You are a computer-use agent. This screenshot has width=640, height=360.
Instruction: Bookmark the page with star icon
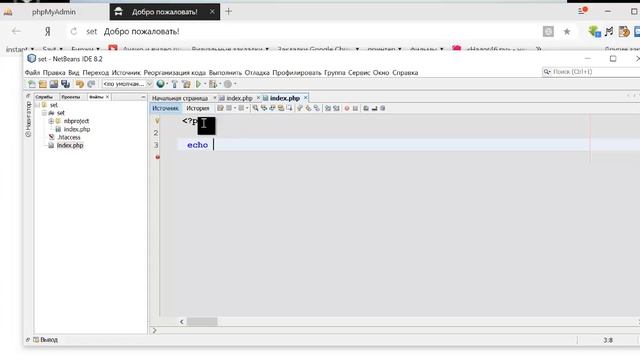pos(567,31)
